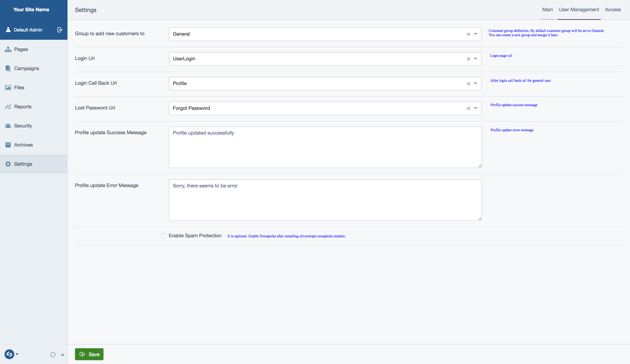The image size is (630, 364).
Task: Collapse the sidebar with double-chevron icon
Action: pos(62,355)
